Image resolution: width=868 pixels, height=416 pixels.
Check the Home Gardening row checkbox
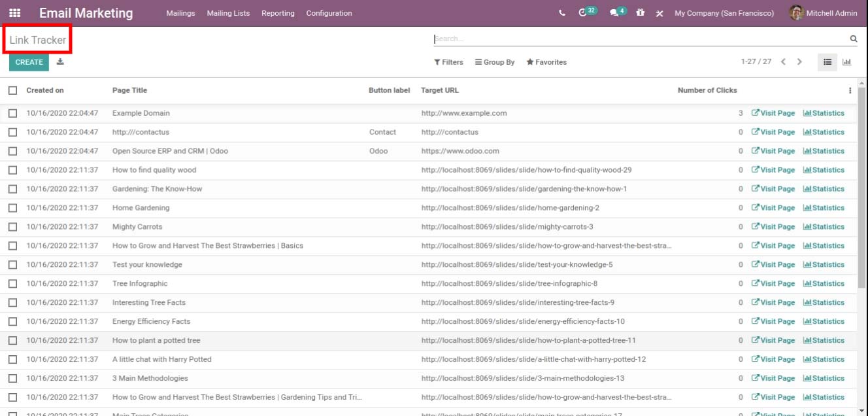(x=12, y=208)
